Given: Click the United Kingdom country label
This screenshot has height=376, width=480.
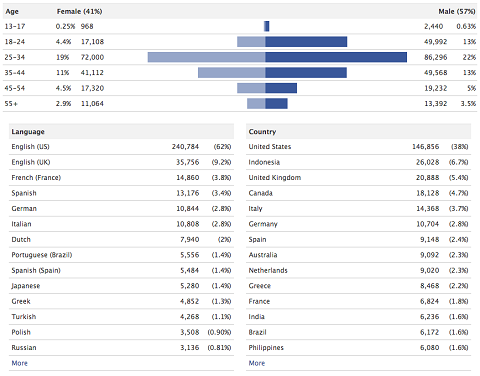Looking at the screenshot, I should tap(275, 178).
